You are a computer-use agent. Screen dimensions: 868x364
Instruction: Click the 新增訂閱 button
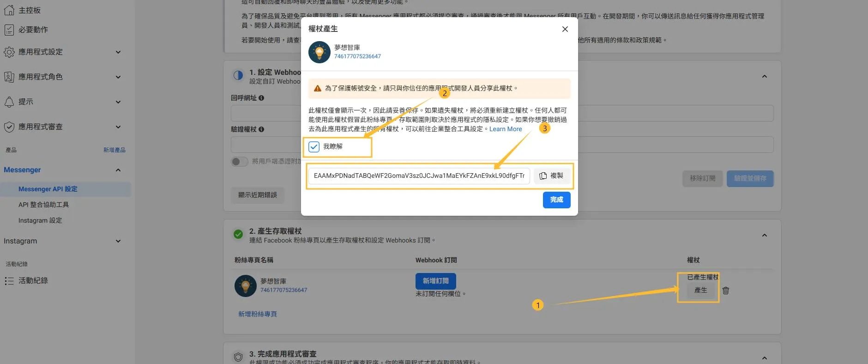click(436, 281)
